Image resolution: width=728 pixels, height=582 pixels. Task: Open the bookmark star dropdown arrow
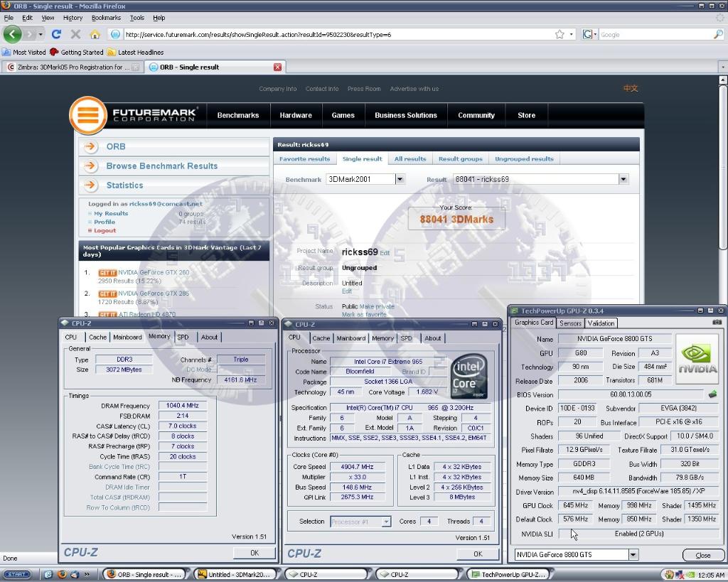[571, 34]
